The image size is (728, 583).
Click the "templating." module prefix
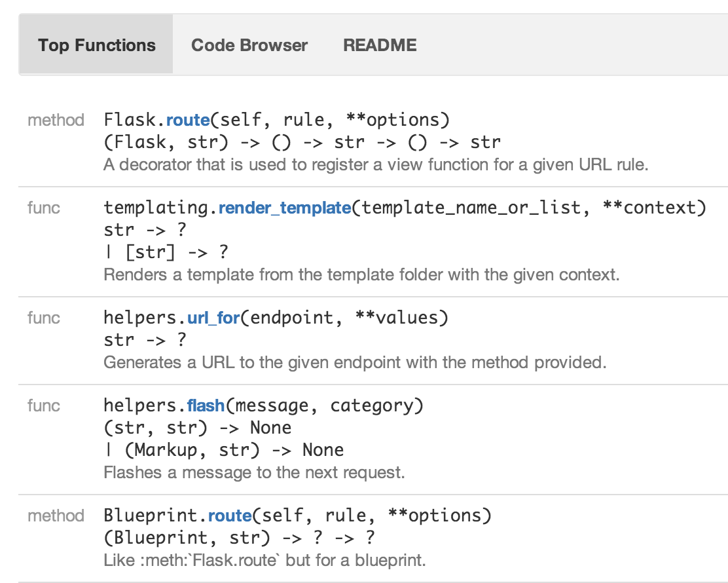point(160,208)
